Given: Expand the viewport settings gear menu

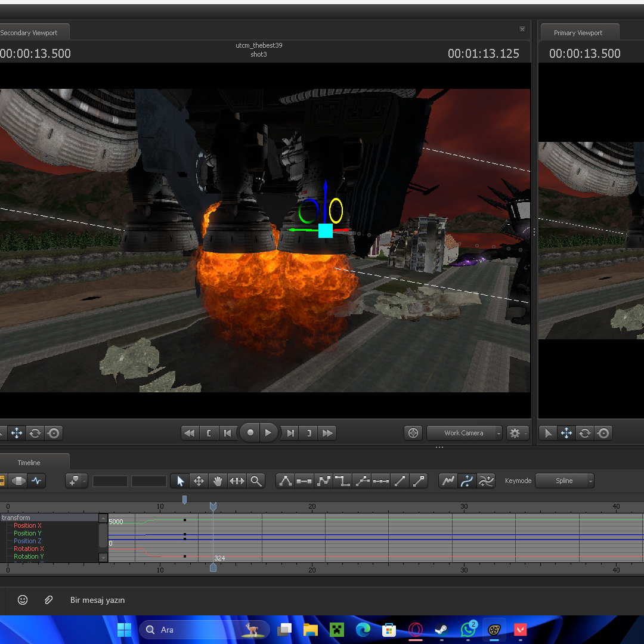Looking at the screenshot, I should [517, 433].
